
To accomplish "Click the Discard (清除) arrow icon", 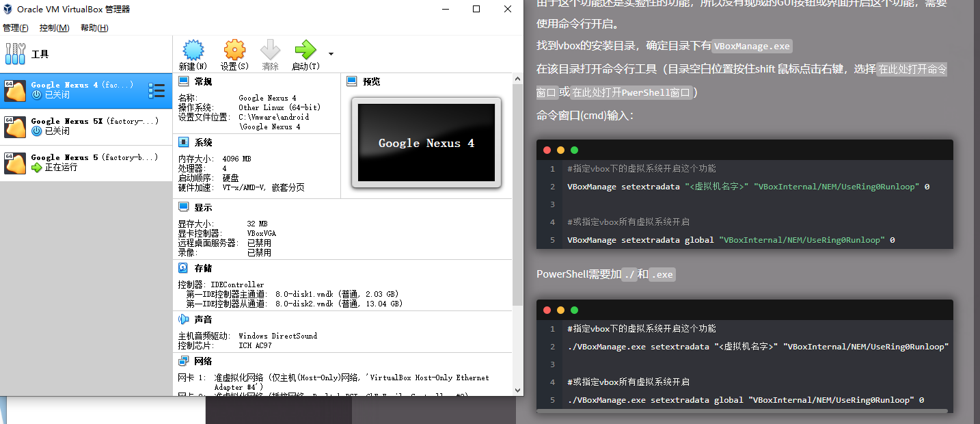I will pos(270,50).
